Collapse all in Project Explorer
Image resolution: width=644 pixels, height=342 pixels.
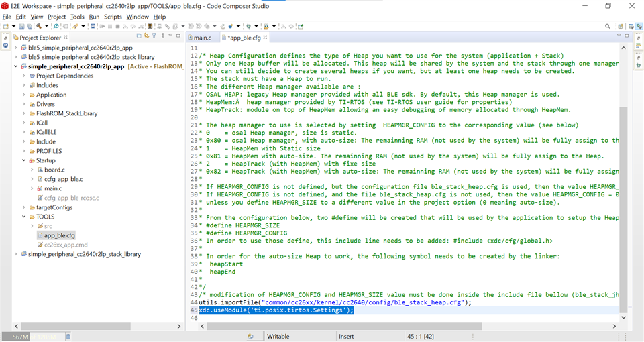click(139, 36)
